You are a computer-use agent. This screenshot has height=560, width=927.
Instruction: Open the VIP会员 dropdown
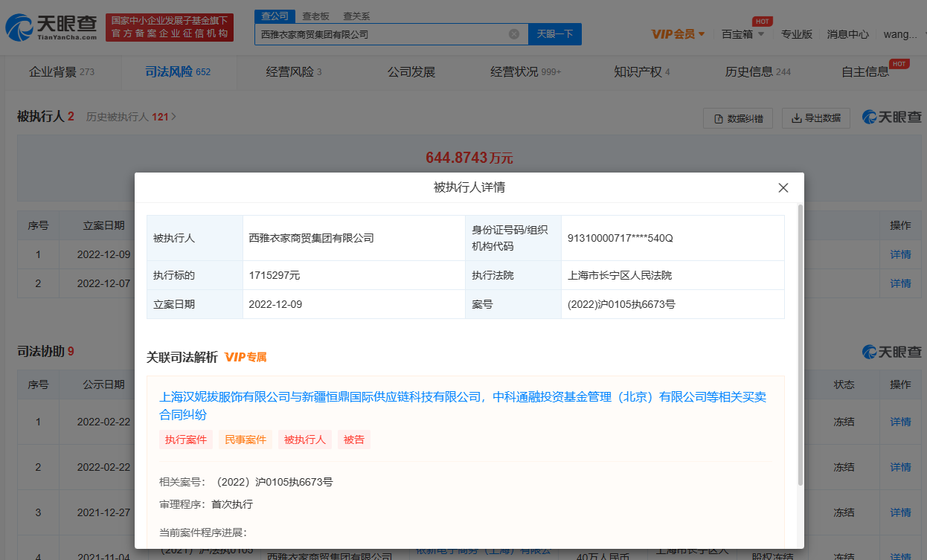click(x=678, y=34)
